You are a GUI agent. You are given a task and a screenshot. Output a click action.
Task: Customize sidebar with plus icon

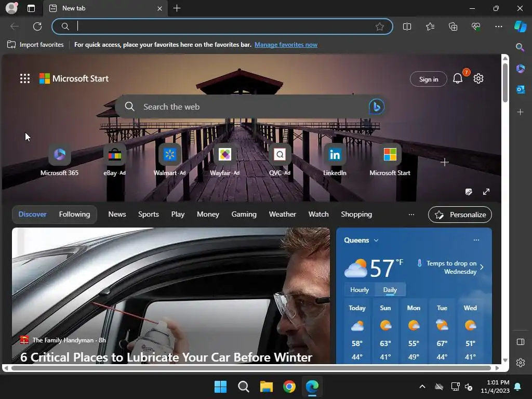pyautogui.click(x=520, y=112)
